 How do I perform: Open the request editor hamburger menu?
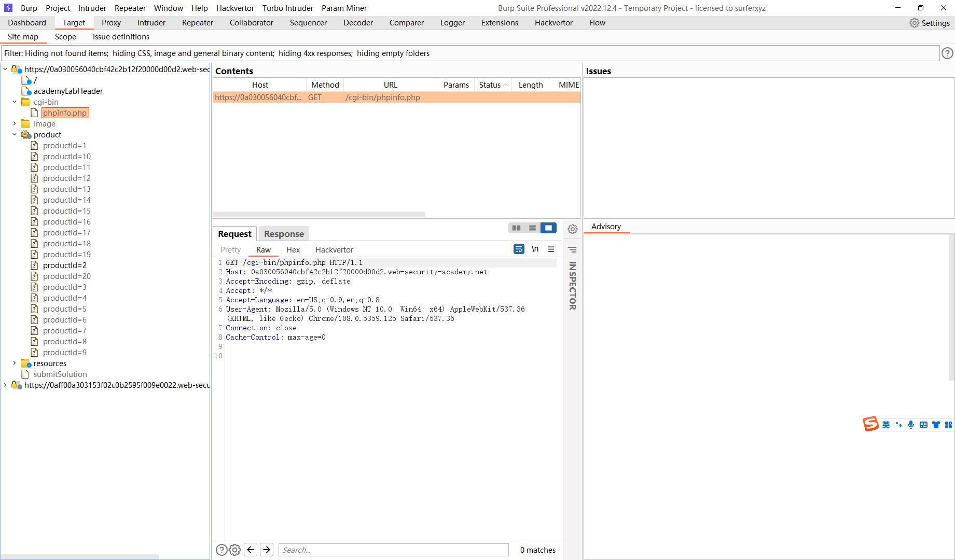551,249
